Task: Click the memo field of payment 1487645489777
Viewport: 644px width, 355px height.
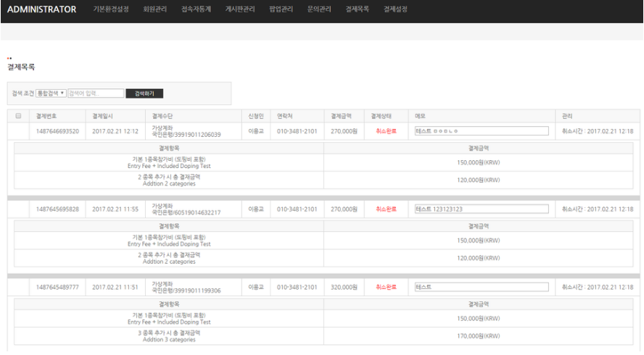Action: pos(480,288)
